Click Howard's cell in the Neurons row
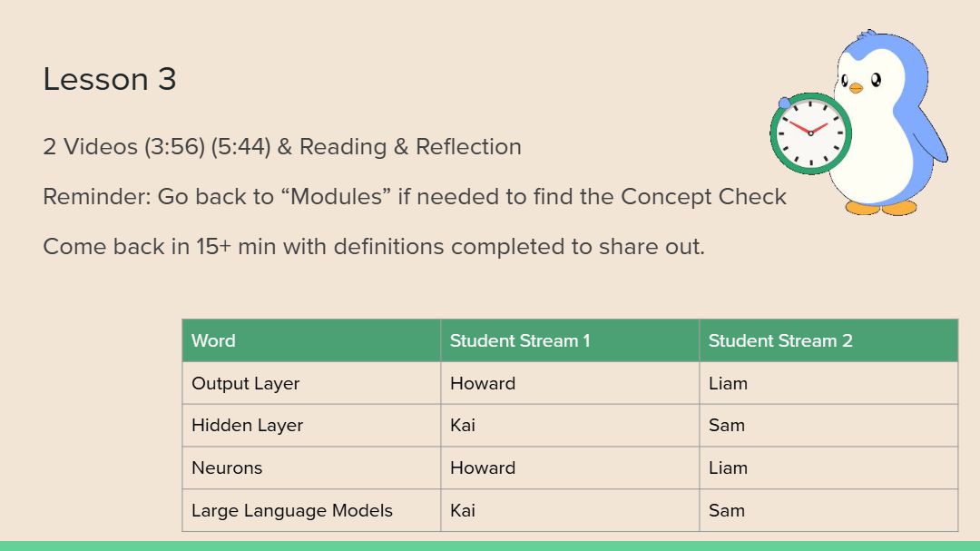This screenshot has height=551, width=980. pos(570,468)
